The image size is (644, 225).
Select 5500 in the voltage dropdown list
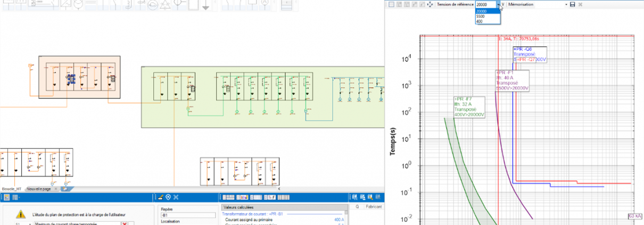coord(488,16)
